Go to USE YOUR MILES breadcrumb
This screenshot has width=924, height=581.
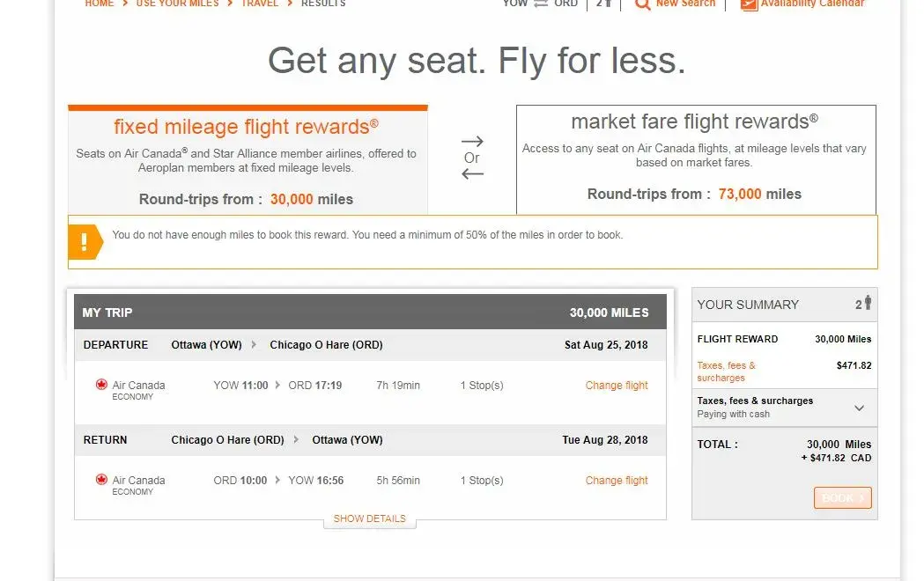pos(177,4)
